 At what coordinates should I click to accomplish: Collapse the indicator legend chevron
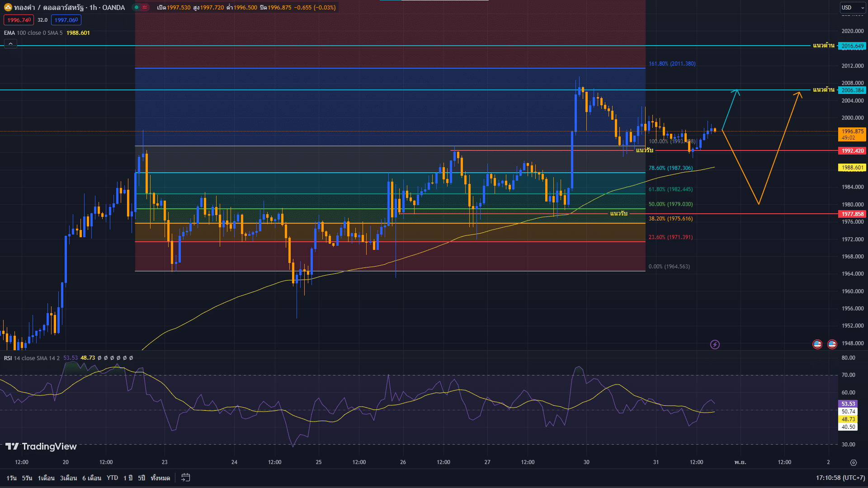pos(10,44)
